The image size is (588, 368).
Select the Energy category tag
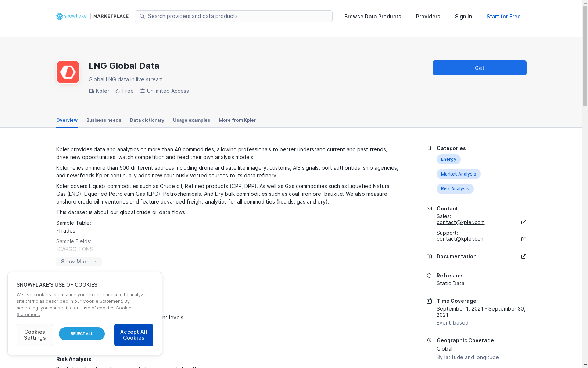click(x=449, y=159)
